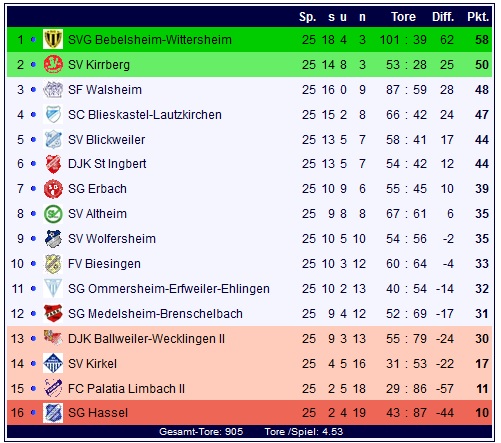Image resolution: width=501 pixels, height=443 pixels.
Task: Click the blue dot beside rank 5
Action: (33, 140)
